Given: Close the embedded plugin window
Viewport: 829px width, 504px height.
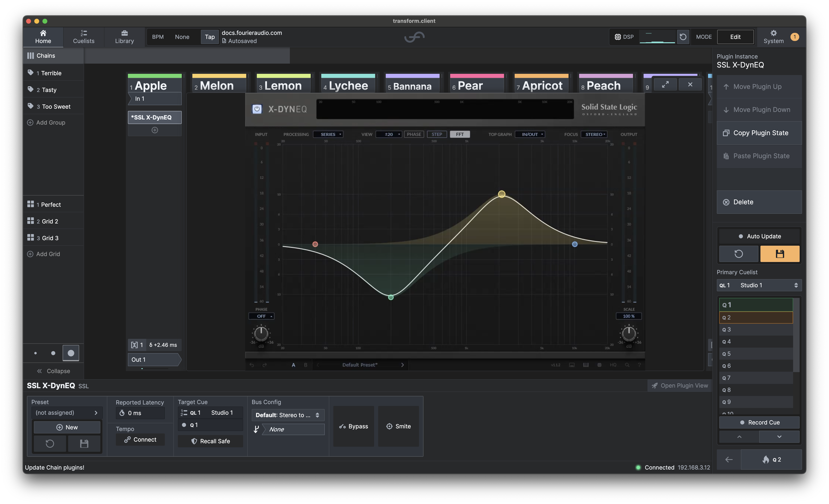Looking at the screenshot, I should [690, 84].
